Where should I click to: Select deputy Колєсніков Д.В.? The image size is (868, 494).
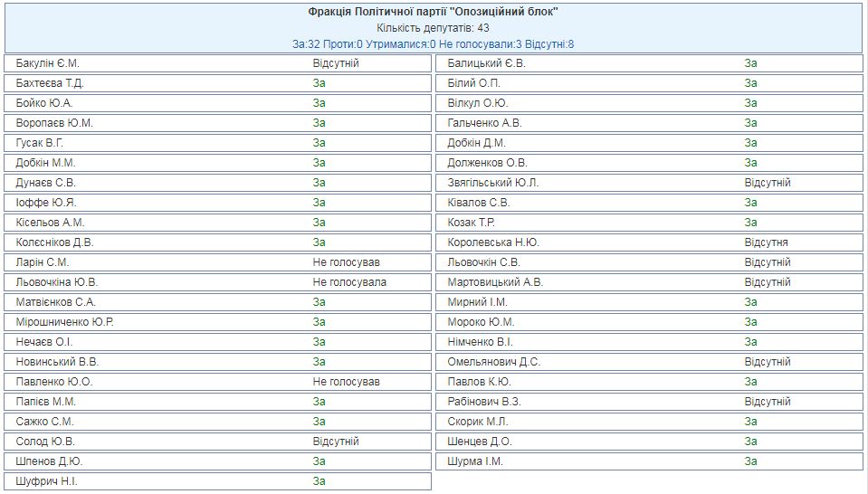[x=54, y=242]
